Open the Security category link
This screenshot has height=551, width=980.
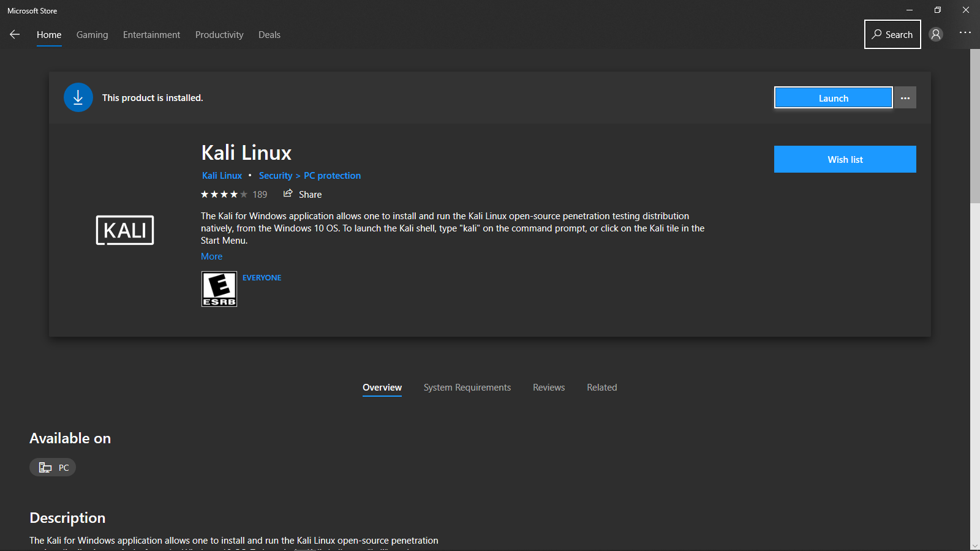coord(276,176)
